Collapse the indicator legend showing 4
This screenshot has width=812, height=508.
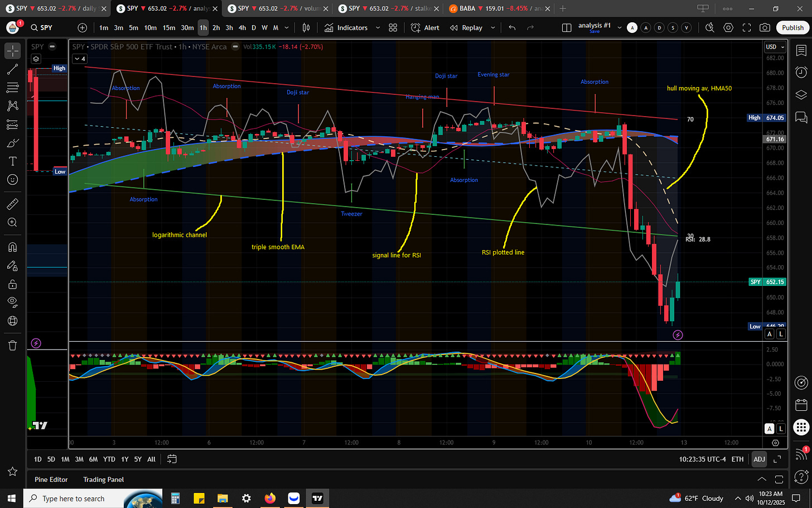click(x=80, y=59)
